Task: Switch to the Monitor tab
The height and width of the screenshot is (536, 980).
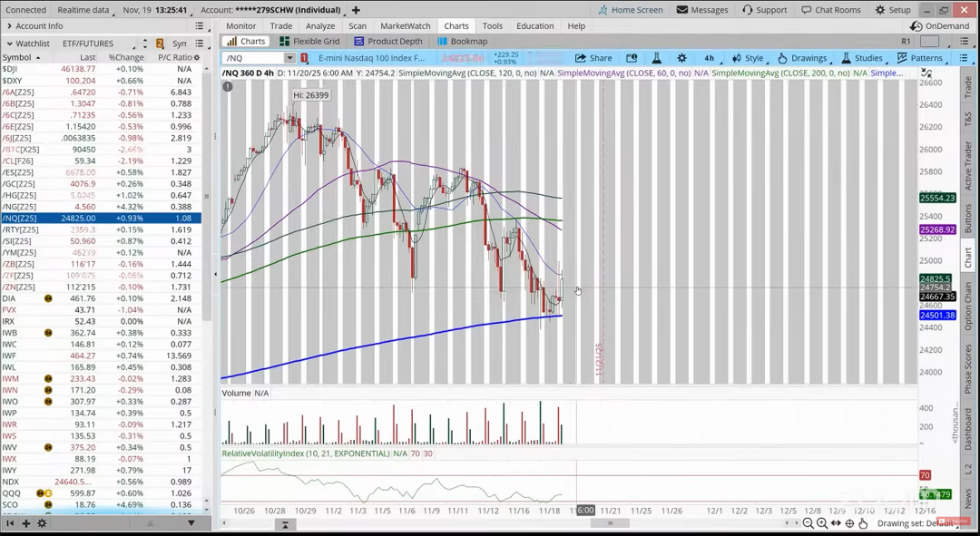Action: tap(241, 25)
